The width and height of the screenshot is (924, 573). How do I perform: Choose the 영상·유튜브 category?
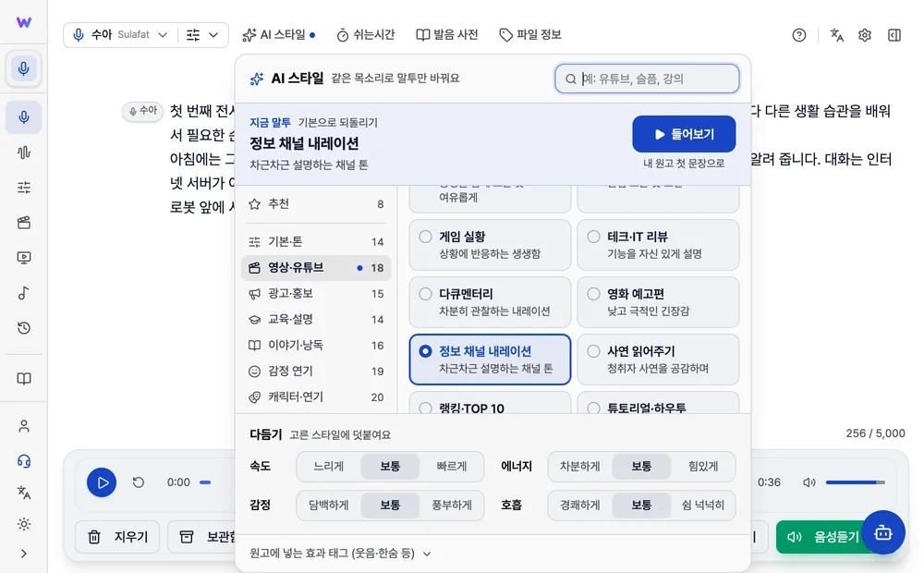[316, 268]
